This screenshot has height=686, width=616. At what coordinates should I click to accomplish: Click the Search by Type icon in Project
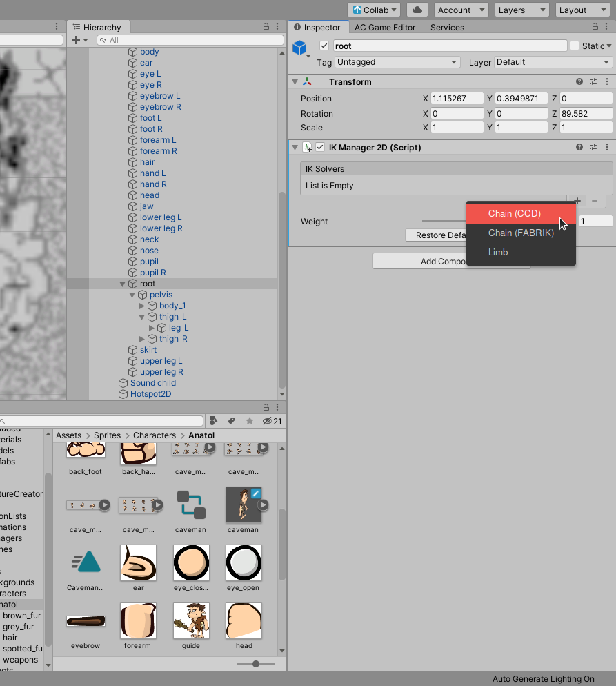coord(214,421)
